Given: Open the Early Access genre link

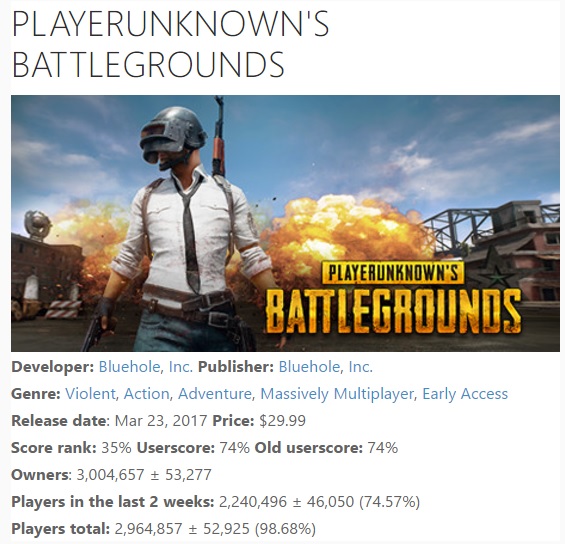Looking at the screenshot, I should (x=465, y=393).
